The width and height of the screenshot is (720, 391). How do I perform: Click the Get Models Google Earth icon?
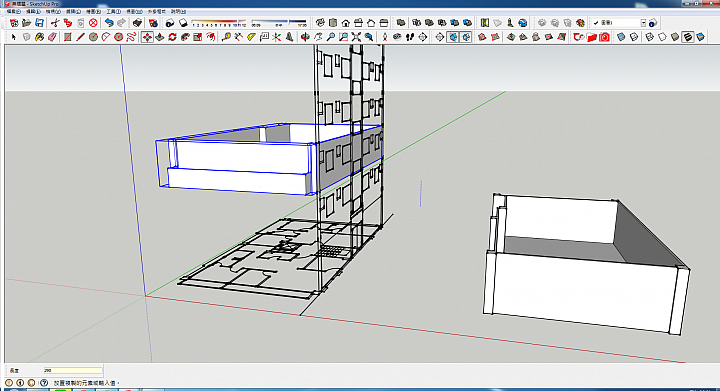pyautogui.click(x=523, y=22)
